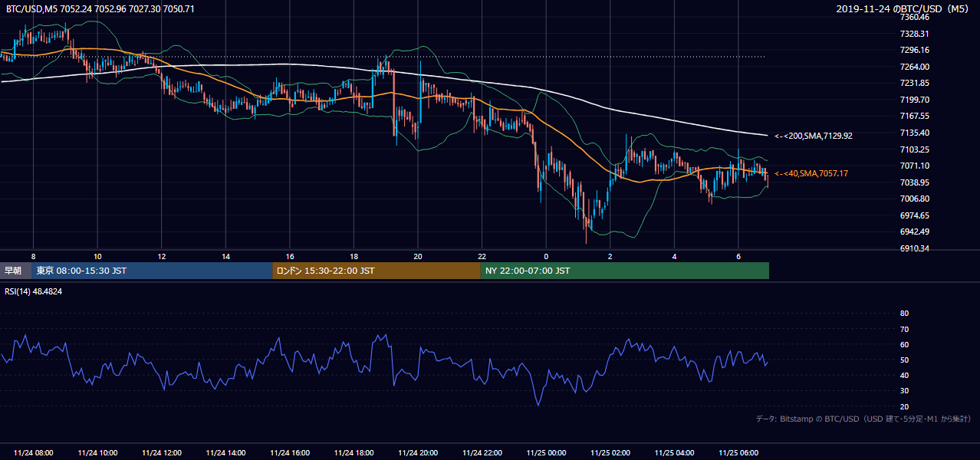
Task: Click the bottom time label 11/24 18:00
Action: click(354, 453)
